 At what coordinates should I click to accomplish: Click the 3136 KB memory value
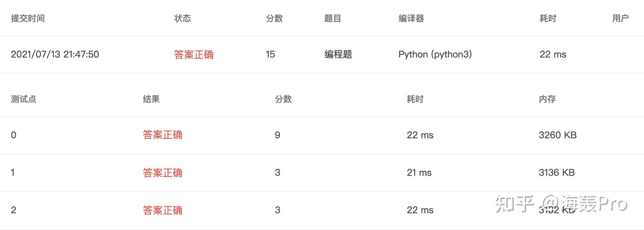tap(556, 173)
